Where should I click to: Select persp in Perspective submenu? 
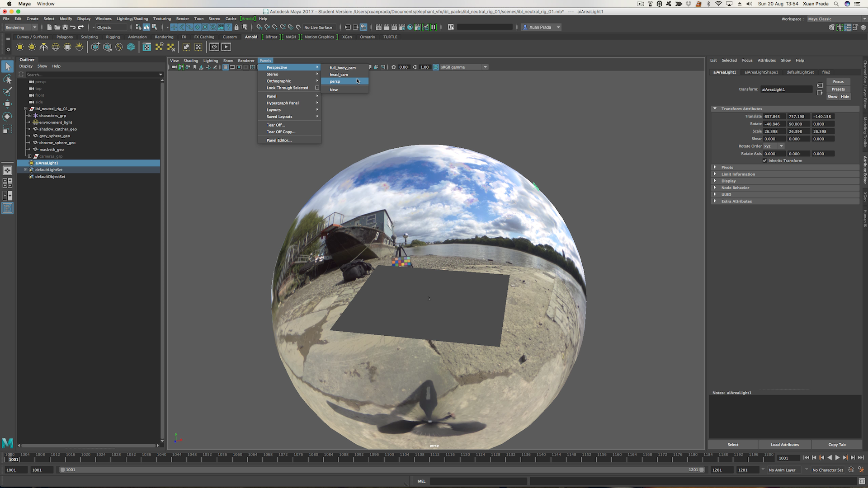345,81
